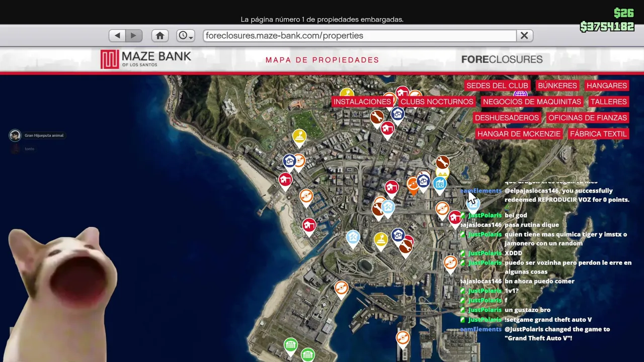This screenshot has height=362, width=644.
Task: Select the INSTALACIONES filter
Action: point(362,102)
